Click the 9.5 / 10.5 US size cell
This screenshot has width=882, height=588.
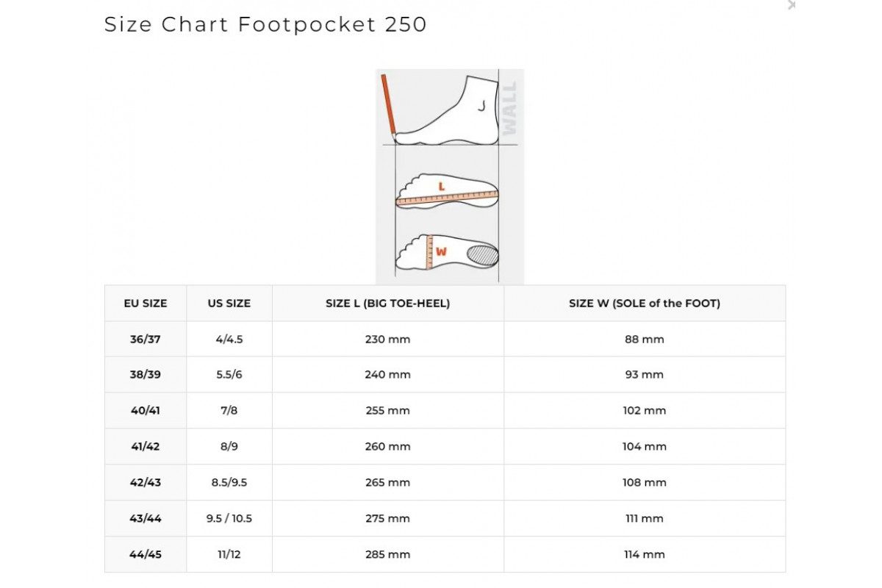coord(229,518)
